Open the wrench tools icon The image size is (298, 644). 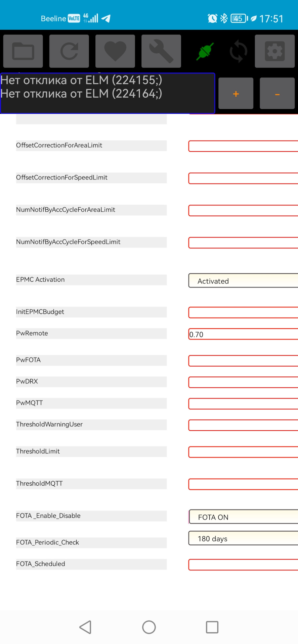(161, 51)
